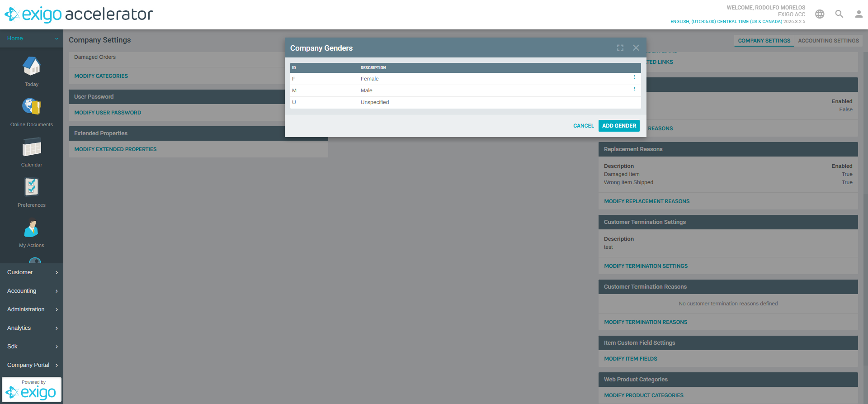Open Online Documents icon
Screen dimensions: 868x404
(x=32, y=107)
